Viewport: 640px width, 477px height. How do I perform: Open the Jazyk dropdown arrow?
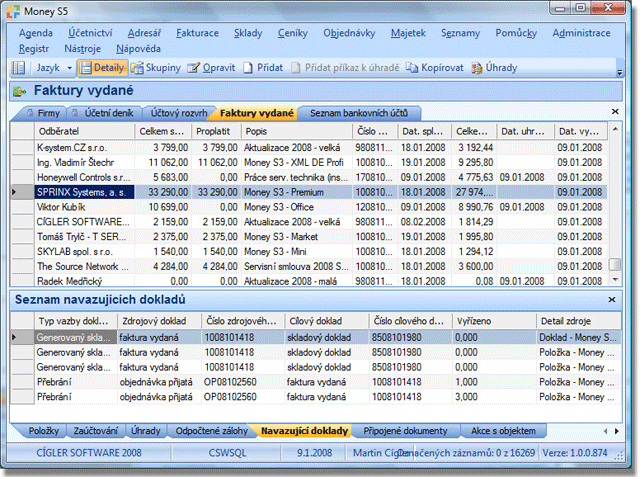pos(69,68)
